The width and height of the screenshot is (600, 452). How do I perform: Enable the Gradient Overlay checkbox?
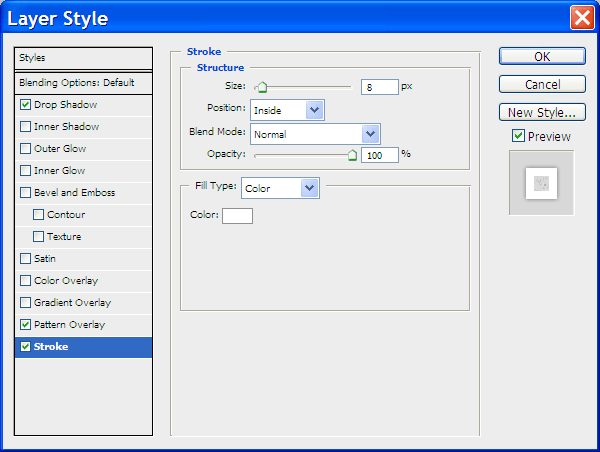(25, 303)
